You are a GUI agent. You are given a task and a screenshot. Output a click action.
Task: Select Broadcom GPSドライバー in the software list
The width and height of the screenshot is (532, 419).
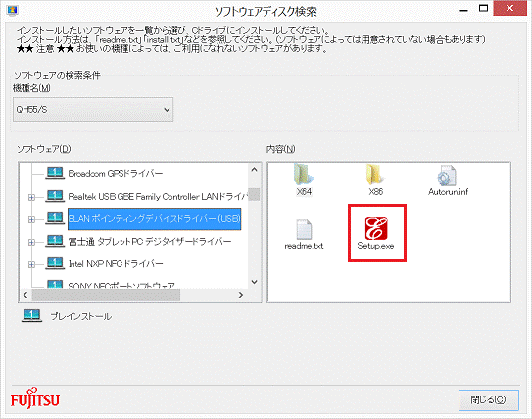tap(116, 174)
